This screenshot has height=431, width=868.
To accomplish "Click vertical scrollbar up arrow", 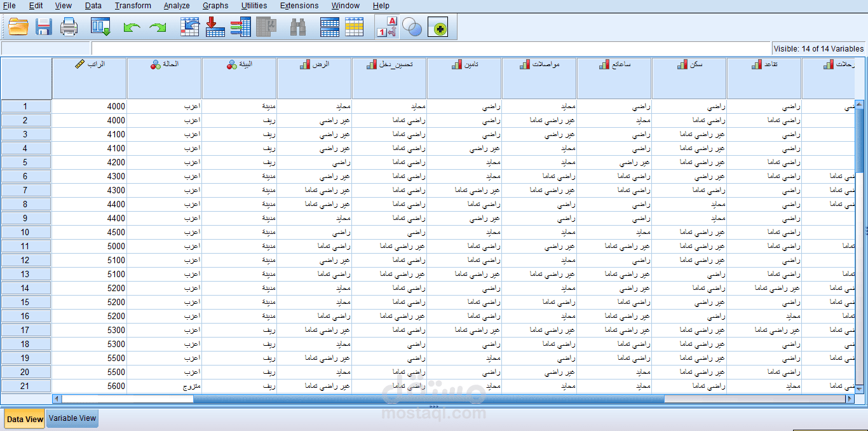I will (860, 104).
